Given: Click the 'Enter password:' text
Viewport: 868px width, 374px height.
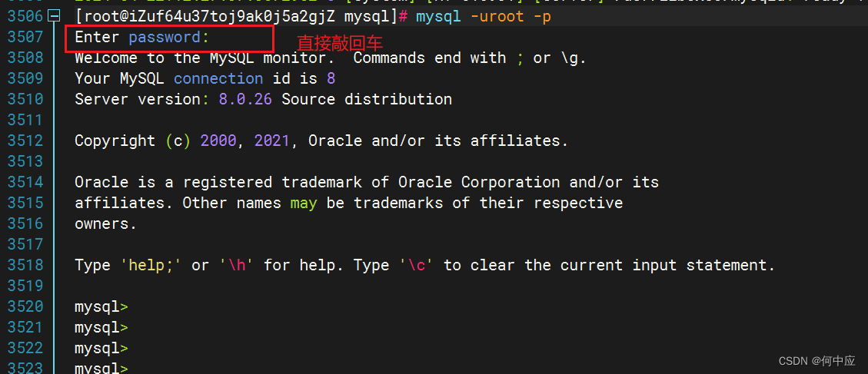Looking at the screenshot, I should point(142,38).
